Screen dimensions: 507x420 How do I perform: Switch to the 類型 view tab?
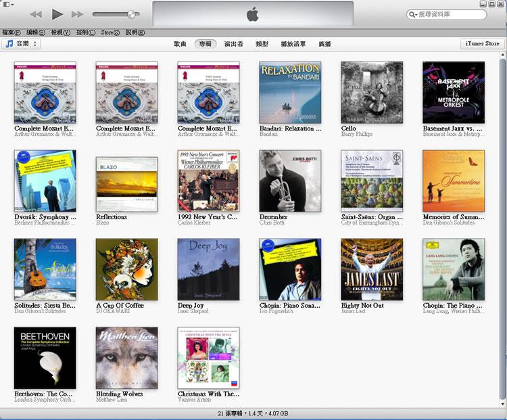(262, 44)
